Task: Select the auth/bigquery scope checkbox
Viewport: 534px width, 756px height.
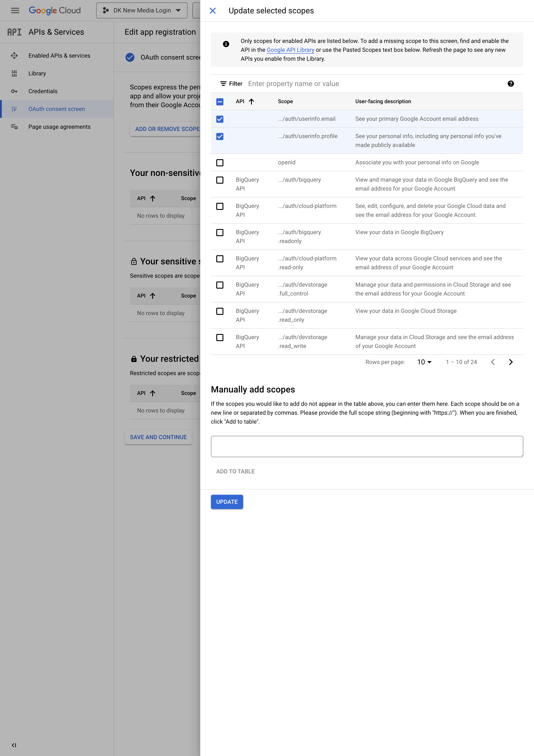Action: 220,180
